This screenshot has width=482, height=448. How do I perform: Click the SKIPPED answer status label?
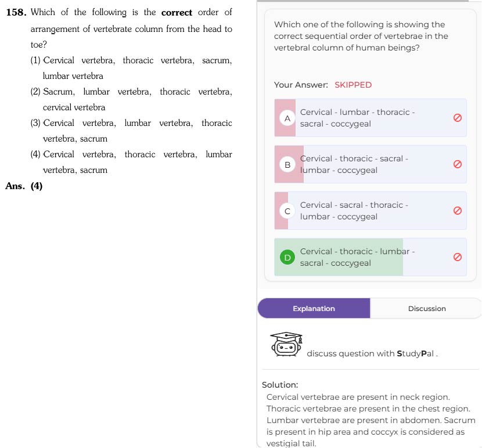tap(353, 85)
